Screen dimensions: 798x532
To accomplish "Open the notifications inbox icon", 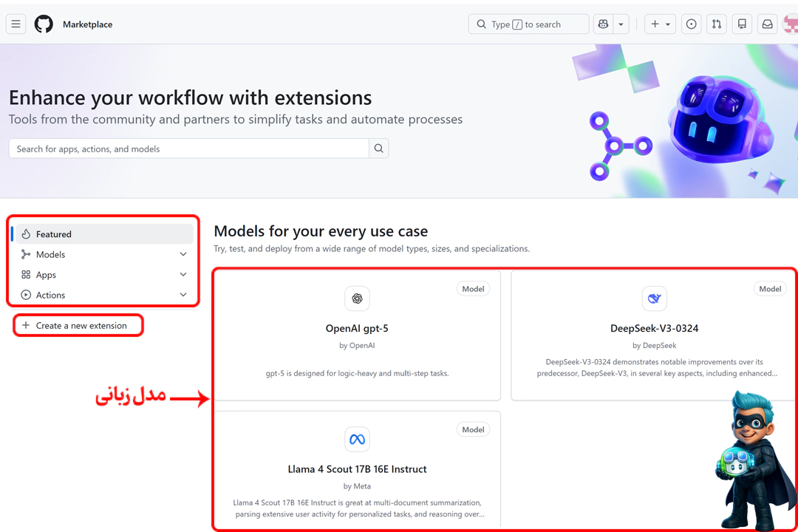I will pos(767,24).
